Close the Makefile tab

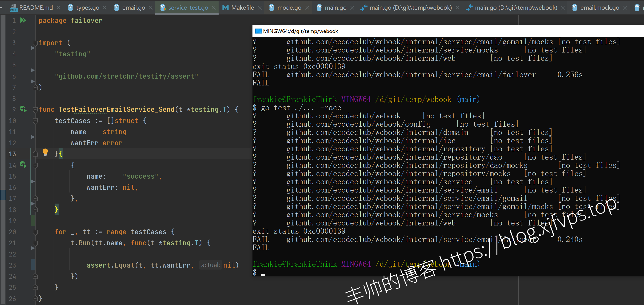coord(260,8)
